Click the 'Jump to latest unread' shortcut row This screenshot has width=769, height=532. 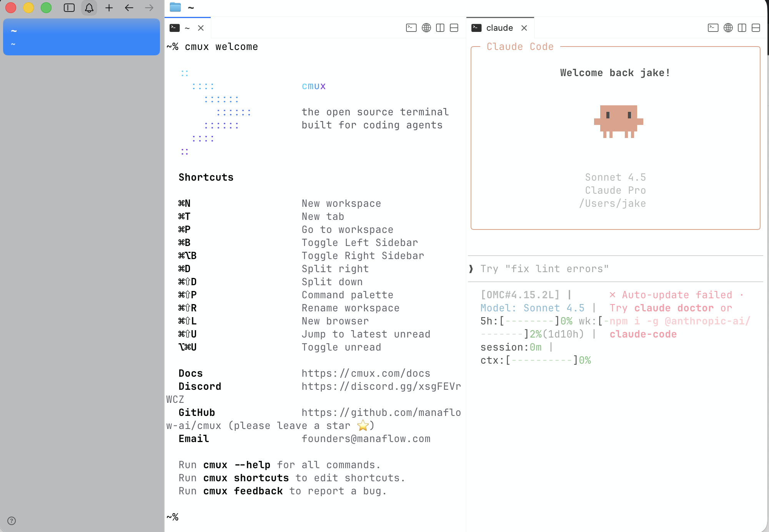point(305,334)
